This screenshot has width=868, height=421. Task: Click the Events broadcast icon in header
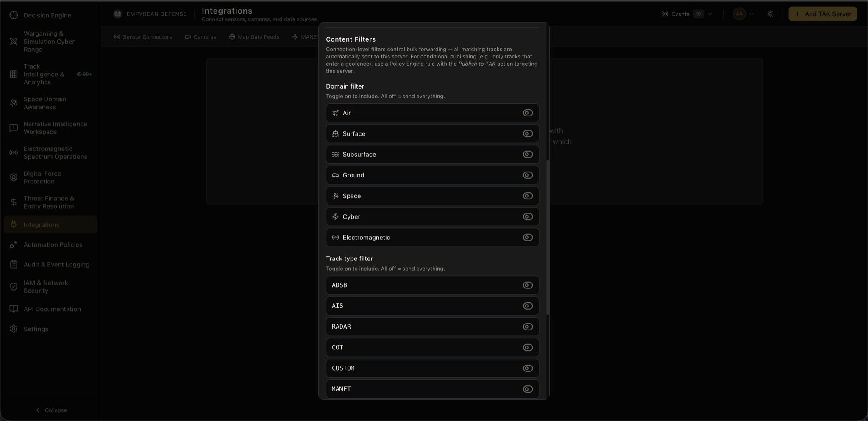tap(665, 14)
